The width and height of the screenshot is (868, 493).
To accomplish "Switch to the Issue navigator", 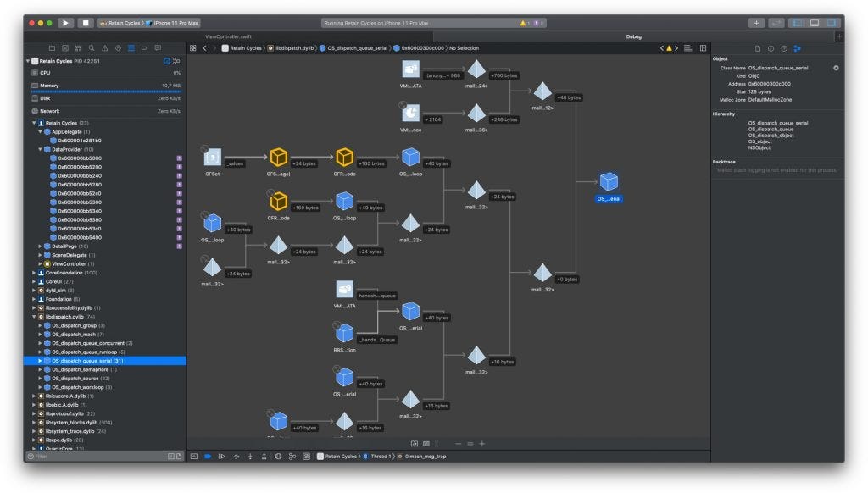I will click(x=105, y=48).
